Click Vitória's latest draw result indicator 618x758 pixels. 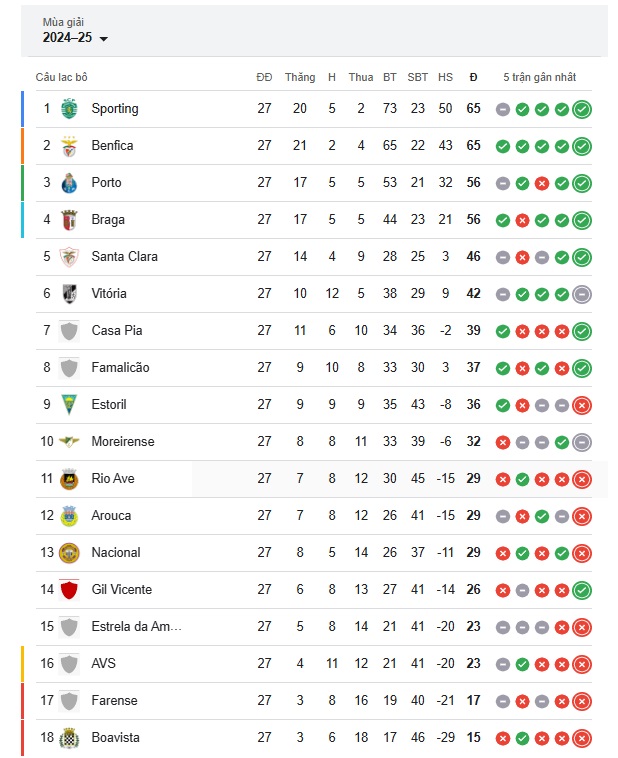tap(582, 294)
